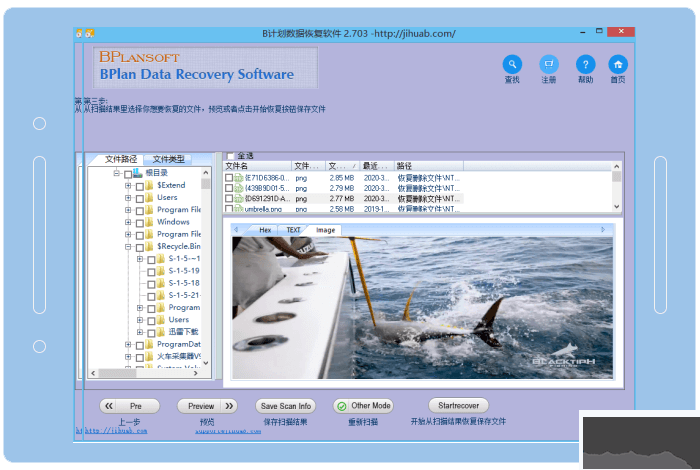The image size is (700, 470).
Task: Switch to the Hex preview tab
Action: coord(265,230)
